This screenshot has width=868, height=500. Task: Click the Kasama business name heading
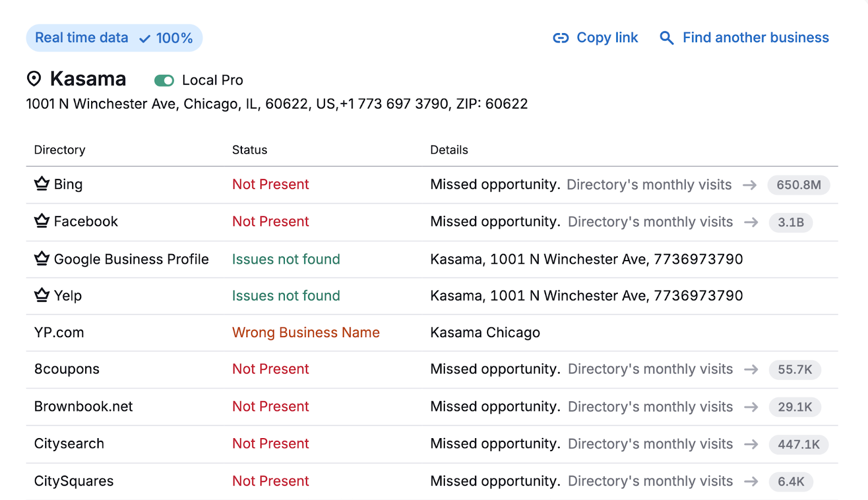[88, 79]
